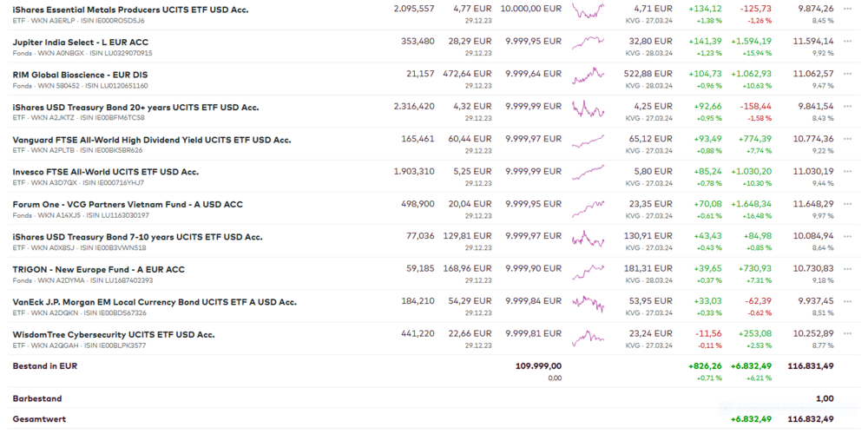Image resolution: width=868 pixels, height=434 pixels.
Task: Click the trend chart of iShares Essential Metals Producers
Action: point(588,10)
